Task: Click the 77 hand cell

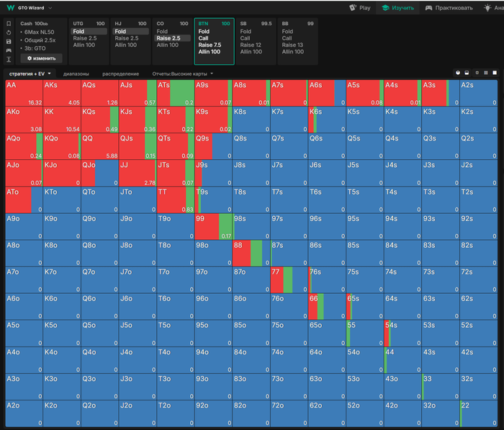Action: click(x=289, y=280)
